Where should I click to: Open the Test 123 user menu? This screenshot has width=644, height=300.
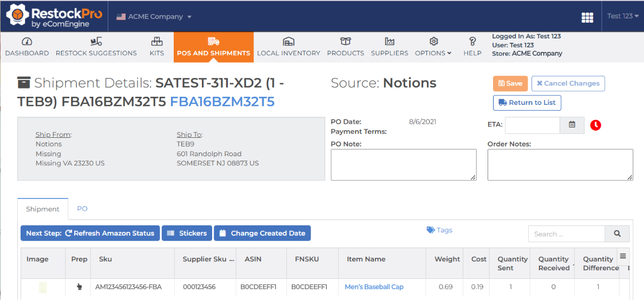tap(622, 16)
